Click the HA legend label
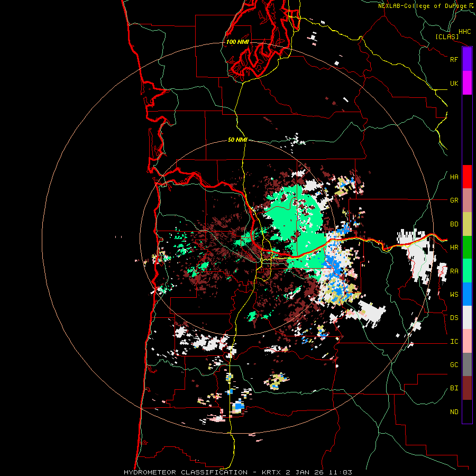 click(454, 177)
